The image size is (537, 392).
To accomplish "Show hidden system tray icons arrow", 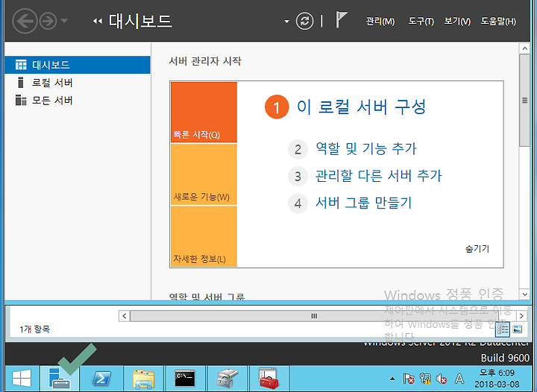I will pos(392,379).
